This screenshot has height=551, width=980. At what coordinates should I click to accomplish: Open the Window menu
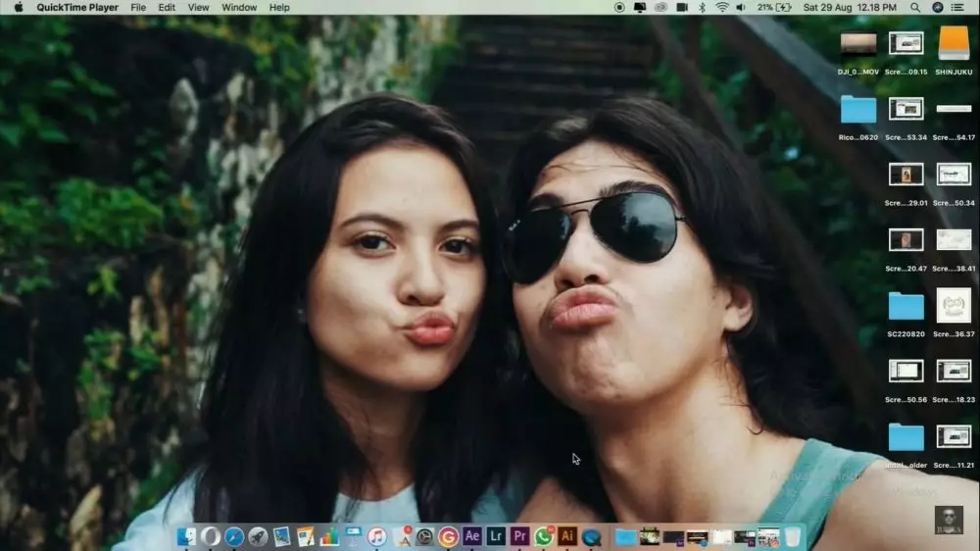(239, 7)
